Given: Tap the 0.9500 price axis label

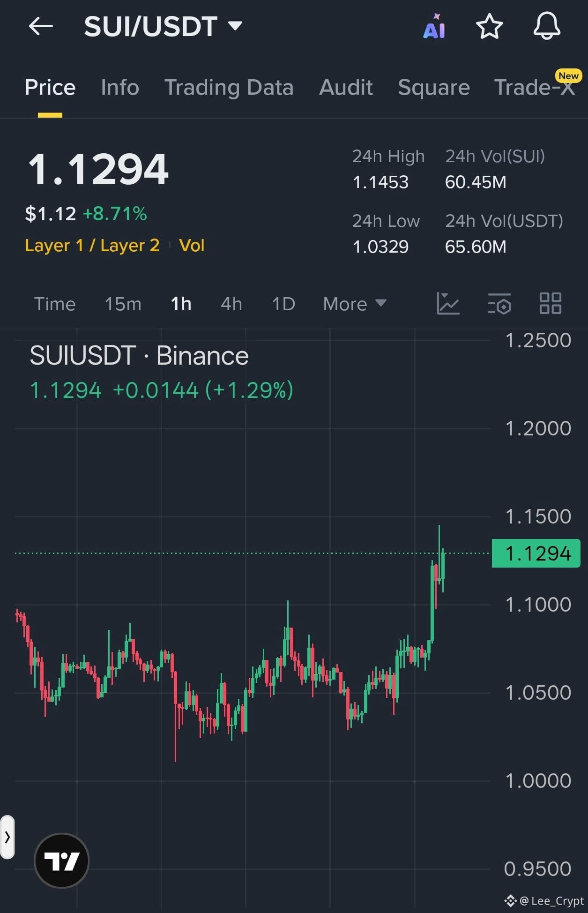Looking at the screenshot, I should [538, 869].
